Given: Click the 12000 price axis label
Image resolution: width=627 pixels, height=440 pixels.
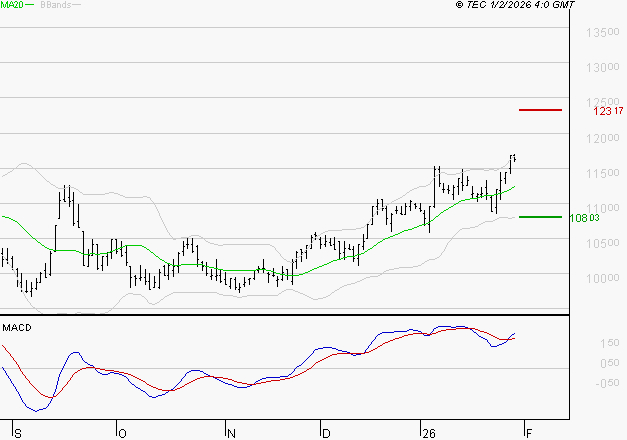Looking at the screenshot, I should 603,138.
